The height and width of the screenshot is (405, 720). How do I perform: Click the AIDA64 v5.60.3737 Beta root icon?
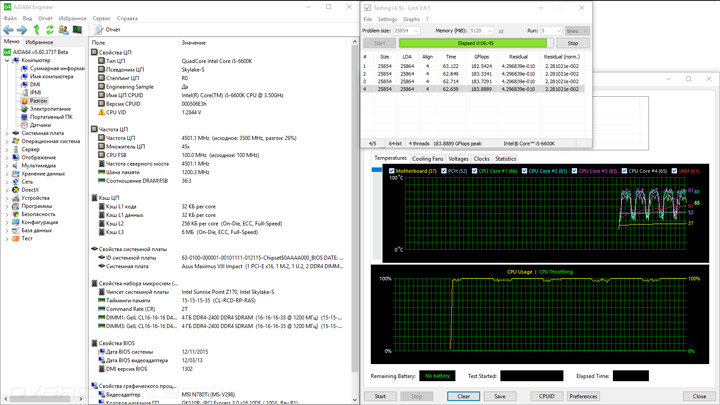point(7,52)
